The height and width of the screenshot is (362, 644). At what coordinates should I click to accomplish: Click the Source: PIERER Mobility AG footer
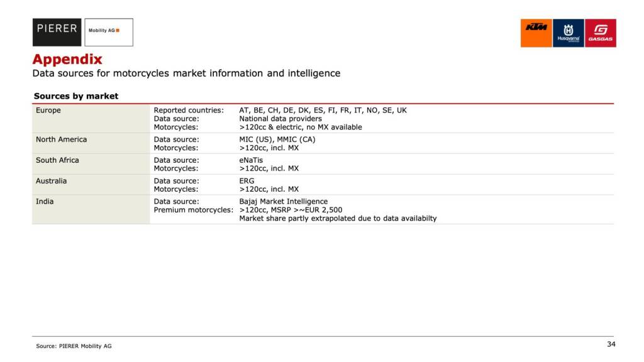point(74,346)
